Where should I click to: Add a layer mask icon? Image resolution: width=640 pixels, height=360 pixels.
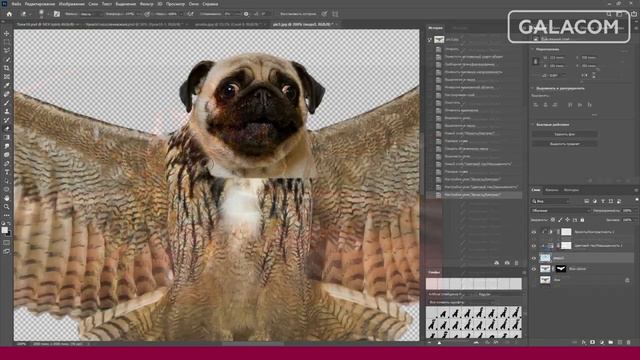(x=592, y=342)
